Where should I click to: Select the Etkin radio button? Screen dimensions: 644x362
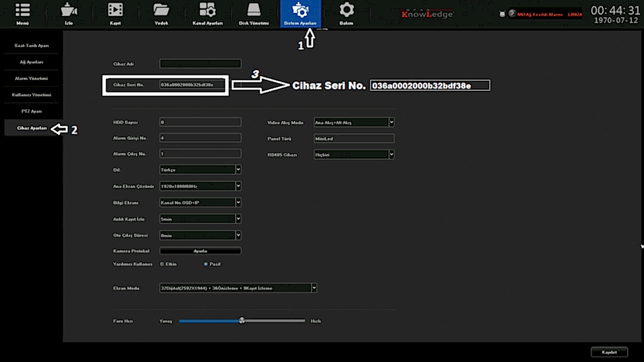(x=162, y=264)
